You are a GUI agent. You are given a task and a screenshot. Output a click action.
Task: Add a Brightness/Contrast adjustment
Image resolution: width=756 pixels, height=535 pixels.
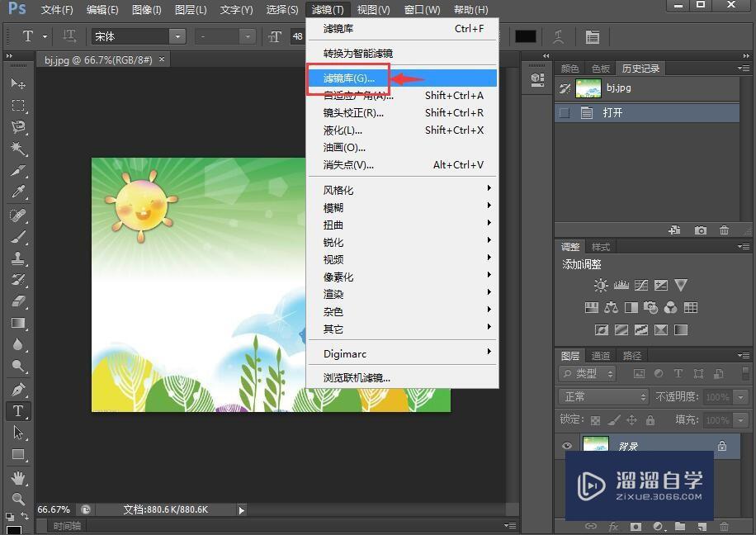click(x=600, y=286)
